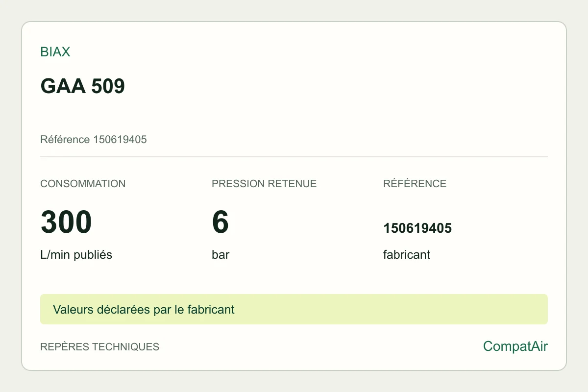
Task: Click the RÉFÉRENCE column heading
Action: [415, 184]
